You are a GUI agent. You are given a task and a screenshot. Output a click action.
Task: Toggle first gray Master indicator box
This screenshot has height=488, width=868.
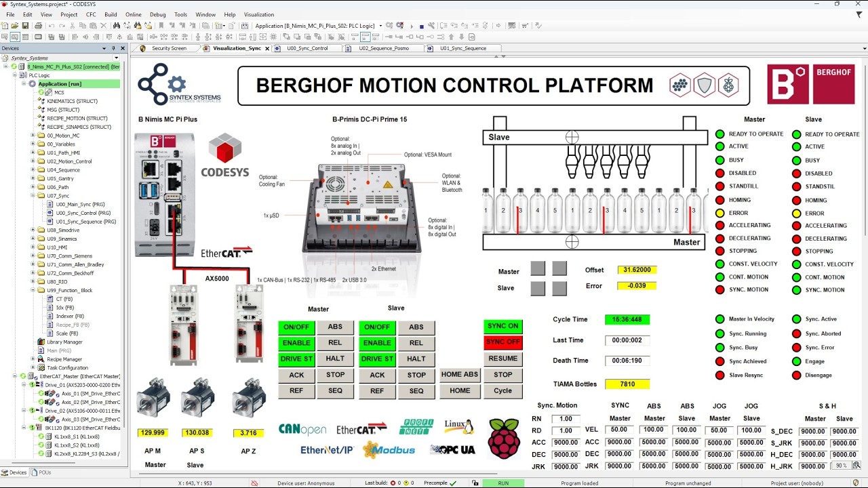pos(538,269)
